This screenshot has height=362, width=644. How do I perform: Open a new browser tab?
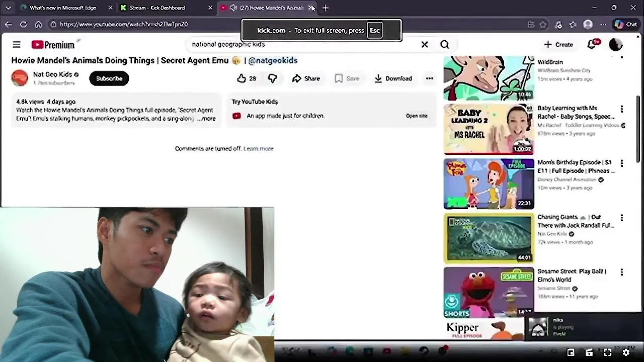coord(326,8)
